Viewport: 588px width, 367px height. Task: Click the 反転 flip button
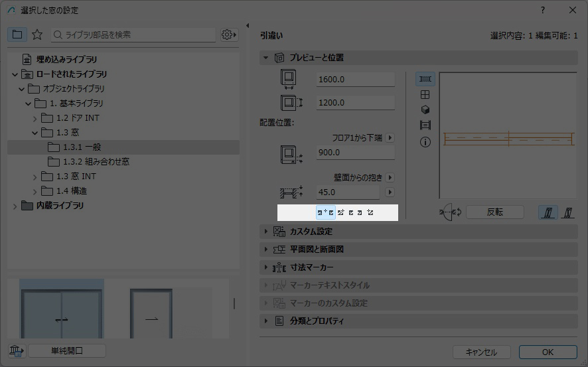coord(494,212)
